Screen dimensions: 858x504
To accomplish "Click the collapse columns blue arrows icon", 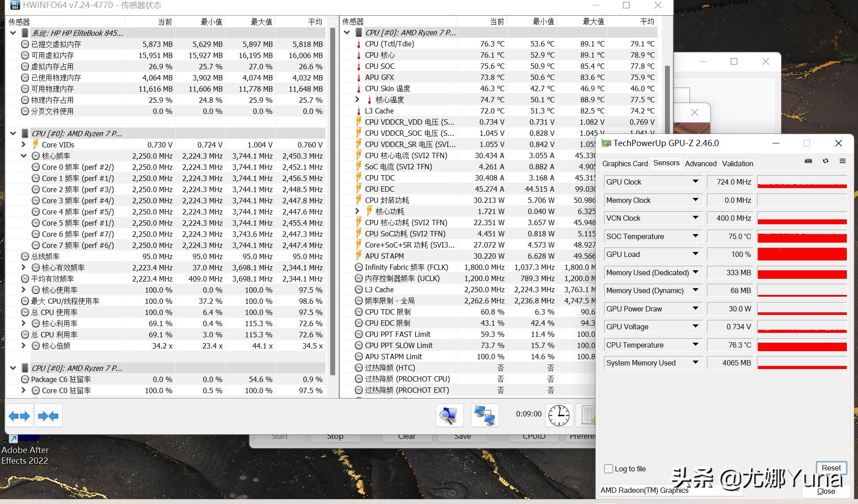I will 48,416.
